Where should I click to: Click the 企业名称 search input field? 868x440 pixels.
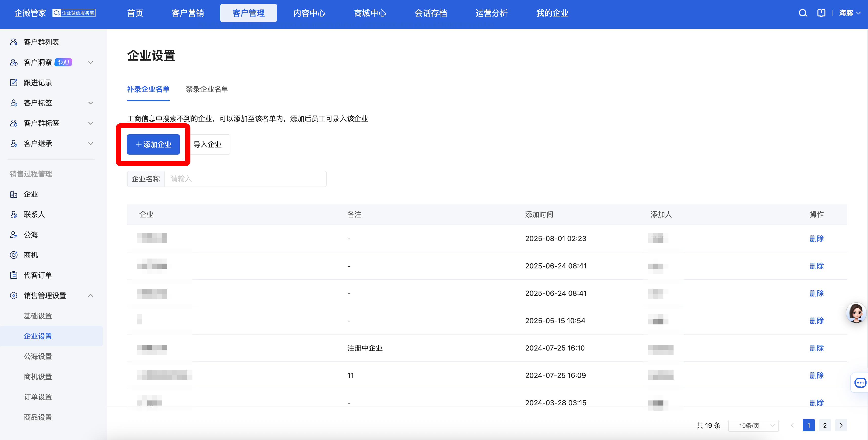[x=245, y=179]
